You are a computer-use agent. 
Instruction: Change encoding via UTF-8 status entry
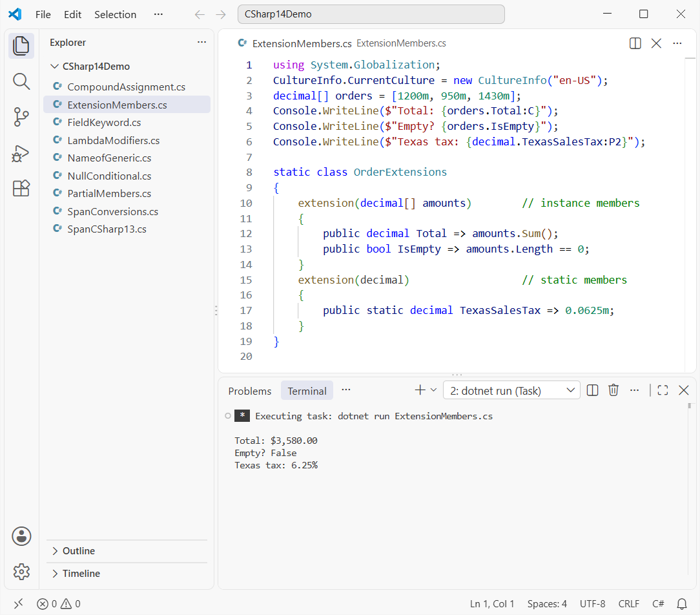click(x=592, y=604)
